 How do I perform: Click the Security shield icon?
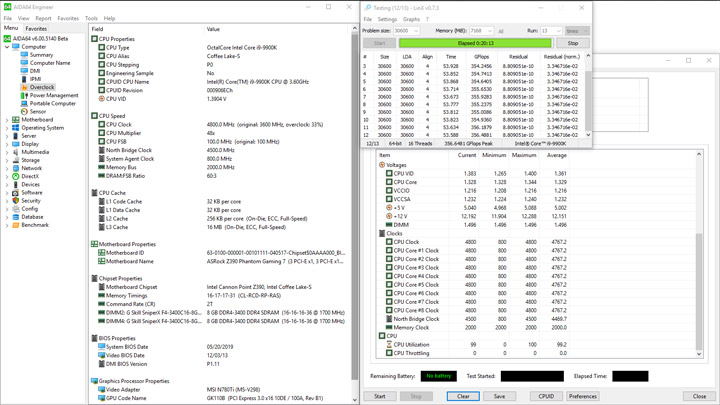coord(16,201)
